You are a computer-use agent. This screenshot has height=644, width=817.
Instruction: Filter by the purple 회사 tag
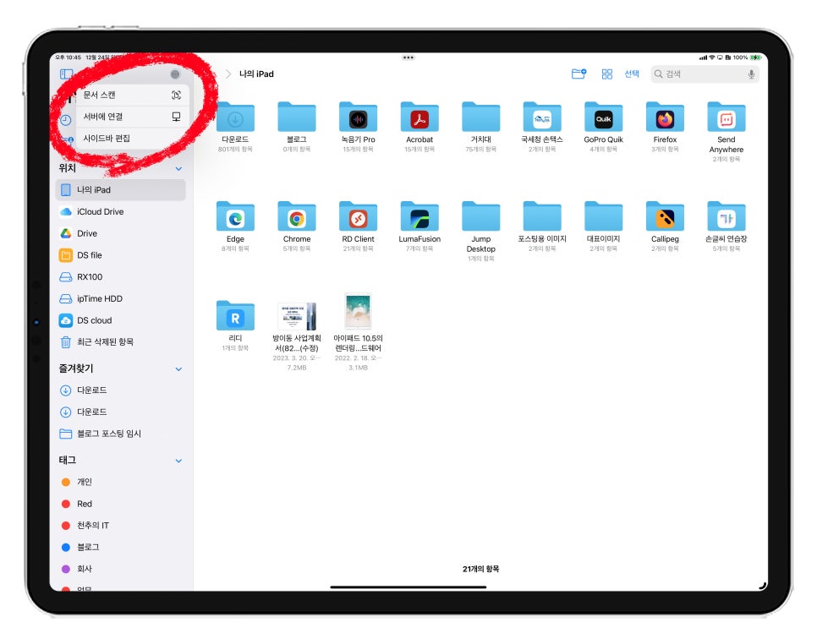coord(120,569)
